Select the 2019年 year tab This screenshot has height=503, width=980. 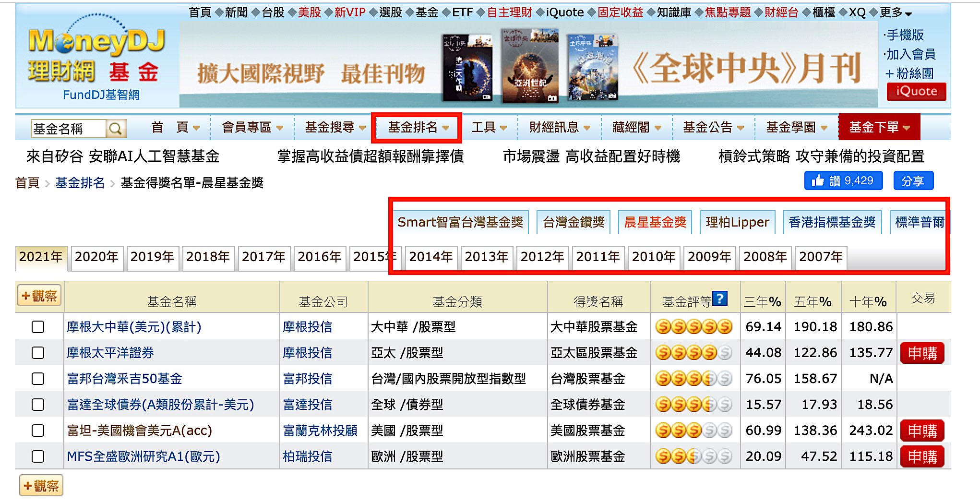(152, 257)
